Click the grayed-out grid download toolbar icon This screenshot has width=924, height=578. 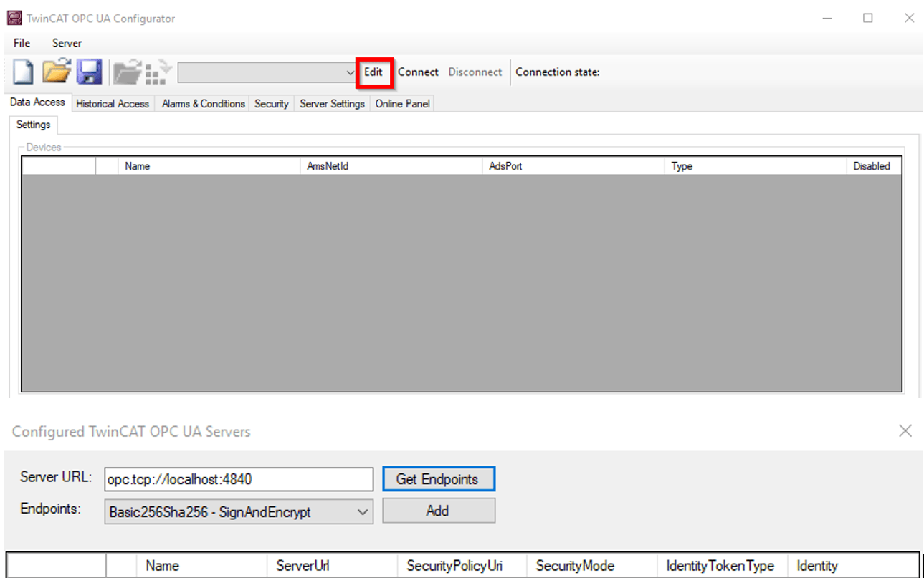click(x=159, y=72)
